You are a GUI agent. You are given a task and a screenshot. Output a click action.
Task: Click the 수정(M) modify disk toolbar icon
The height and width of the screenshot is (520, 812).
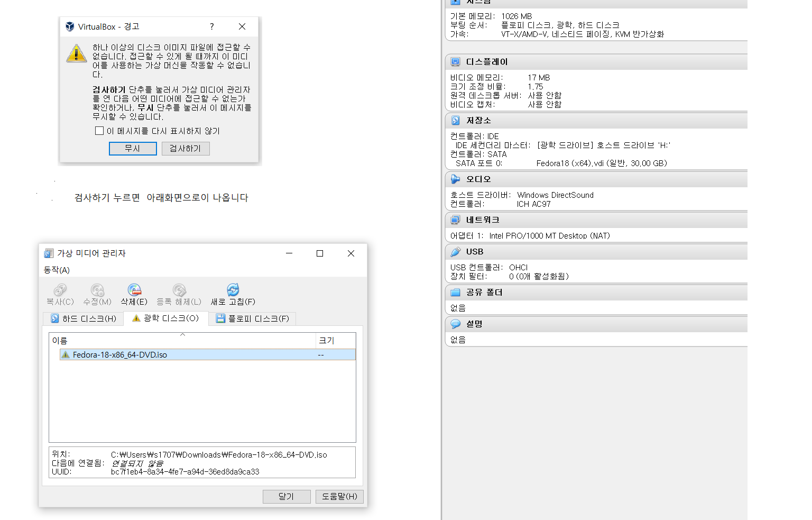[97, 290]
